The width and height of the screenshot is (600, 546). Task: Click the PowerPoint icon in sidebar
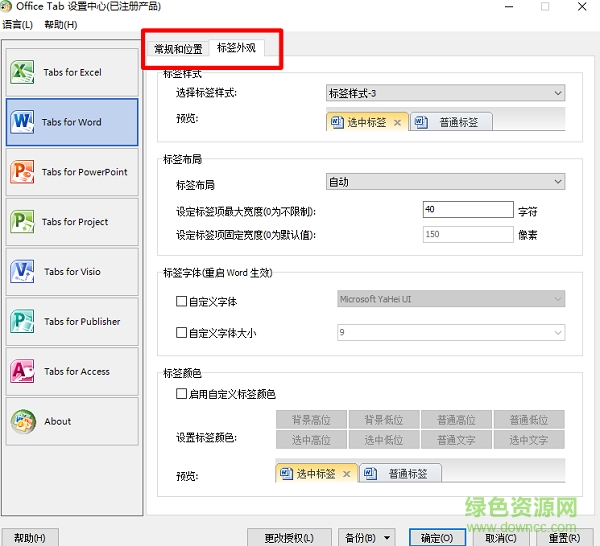tap(22, 172)
